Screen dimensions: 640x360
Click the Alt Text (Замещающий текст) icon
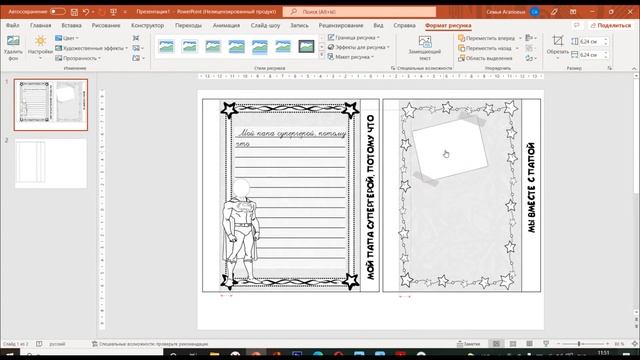[x=425, y=41]
